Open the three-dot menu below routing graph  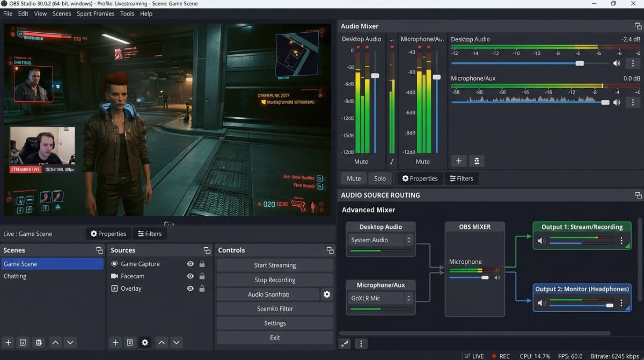click(361, 344)
